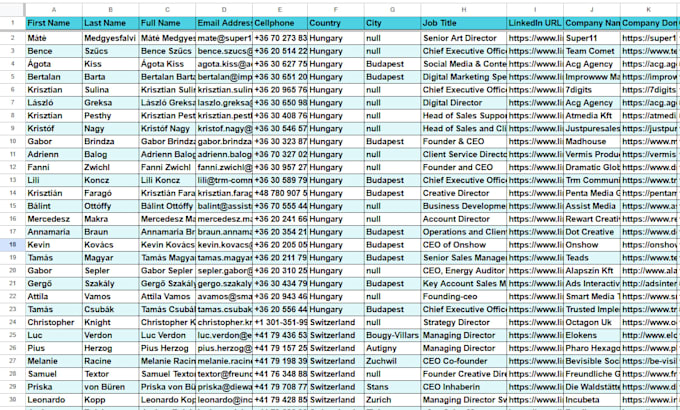
Task: Select the last name cell 'Sepler'
Action: click(111, 271)
